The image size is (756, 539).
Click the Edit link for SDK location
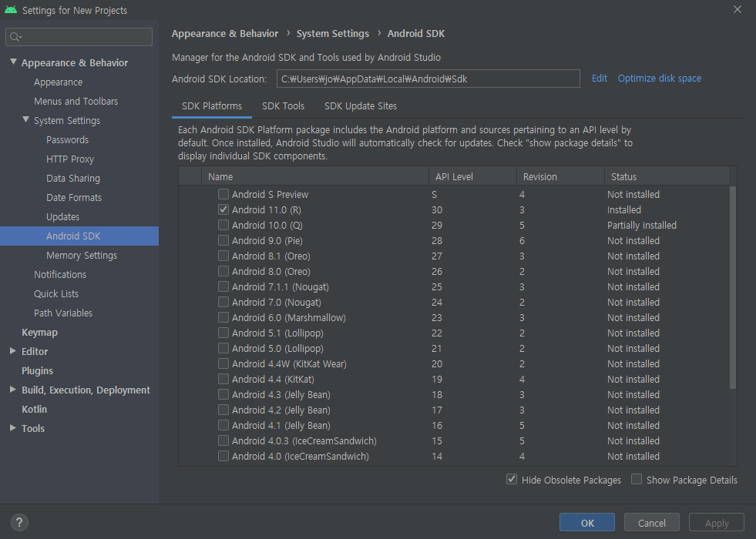600,79
